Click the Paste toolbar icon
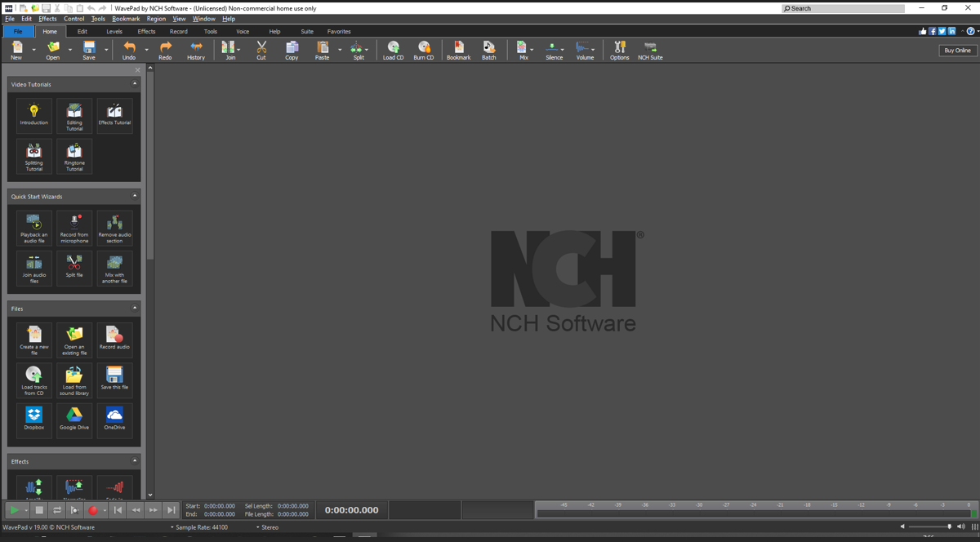Viewport: 980px width, 542px height. coord(323,51)
